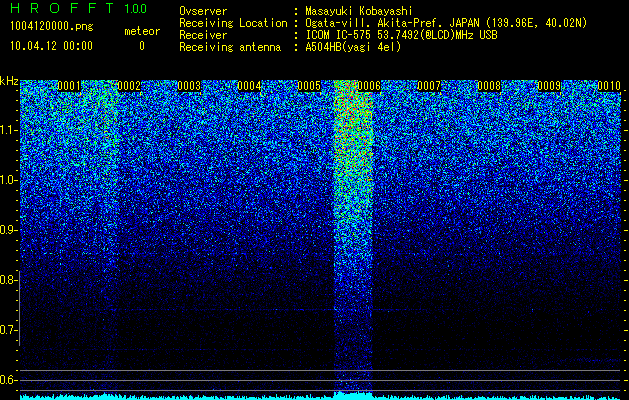This screenshot has height=400, width=629.
Task: Select receiver ICOM IC-575 frequency text
Action: pos(401,35)
